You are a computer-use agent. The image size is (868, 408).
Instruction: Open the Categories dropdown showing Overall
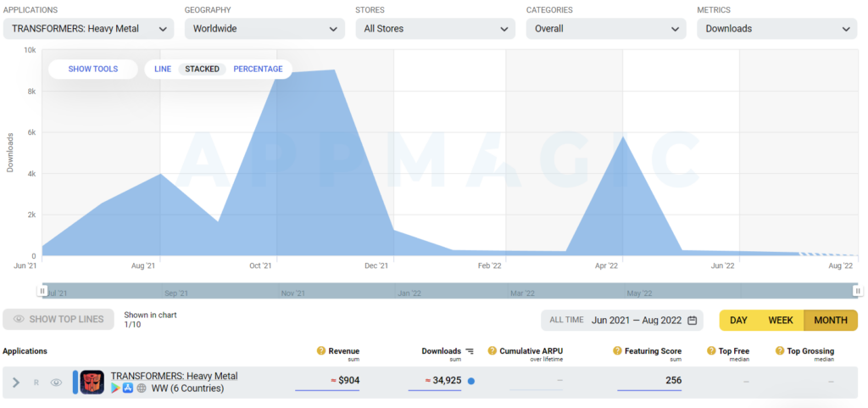point(606,29)
